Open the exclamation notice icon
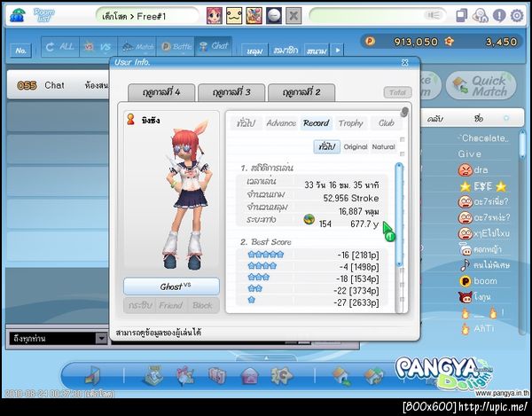The width and height of the screenshot is (532, 416). (x=499, y=16)
